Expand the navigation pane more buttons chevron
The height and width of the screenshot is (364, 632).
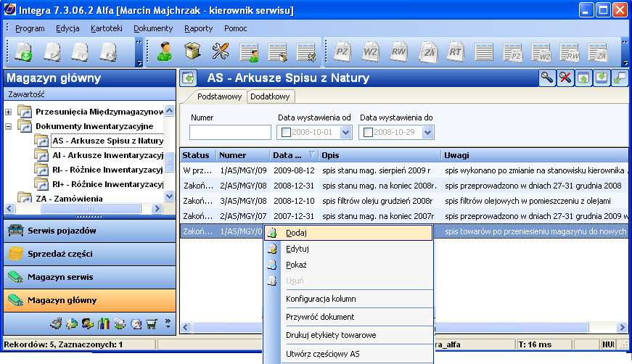coord(168,323)
